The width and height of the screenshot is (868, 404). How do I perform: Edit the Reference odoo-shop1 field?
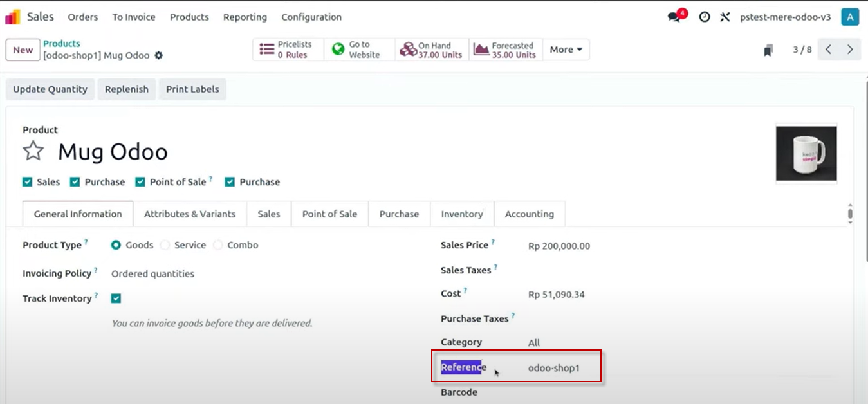tap(554, 369)
